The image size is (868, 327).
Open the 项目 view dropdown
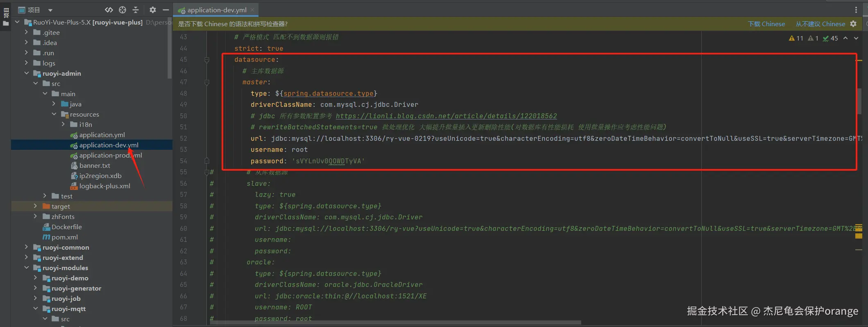(50, 10)
